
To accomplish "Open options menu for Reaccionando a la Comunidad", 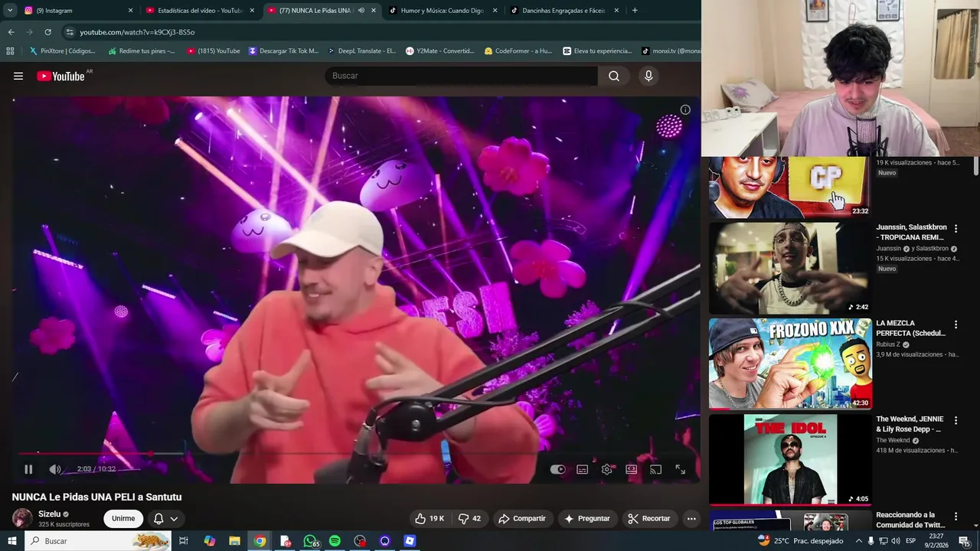I will pyautogui.click(x=955, y=517).
